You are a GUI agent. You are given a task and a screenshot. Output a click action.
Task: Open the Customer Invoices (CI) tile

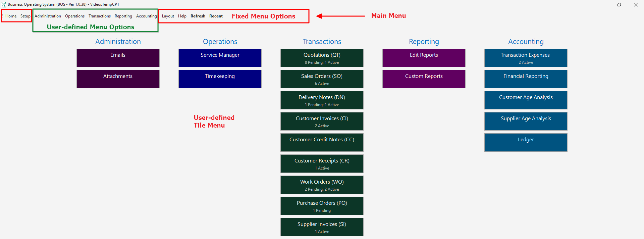pyautogui.click(x=322, y=121)
